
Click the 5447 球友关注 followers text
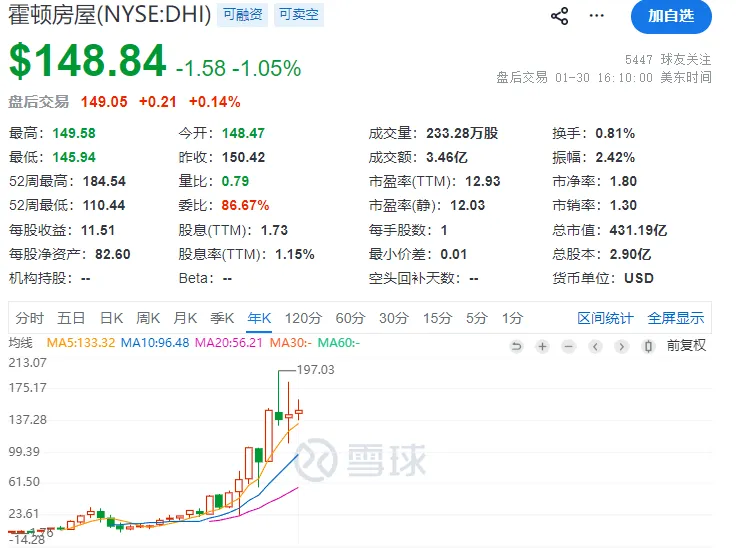[x=668, y=59]
